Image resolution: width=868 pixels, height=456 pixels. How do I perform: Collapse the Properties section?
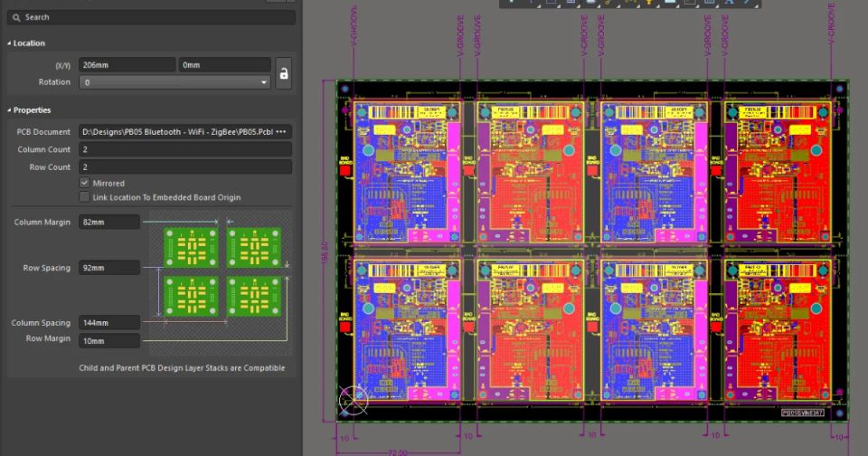pos(9,110)
